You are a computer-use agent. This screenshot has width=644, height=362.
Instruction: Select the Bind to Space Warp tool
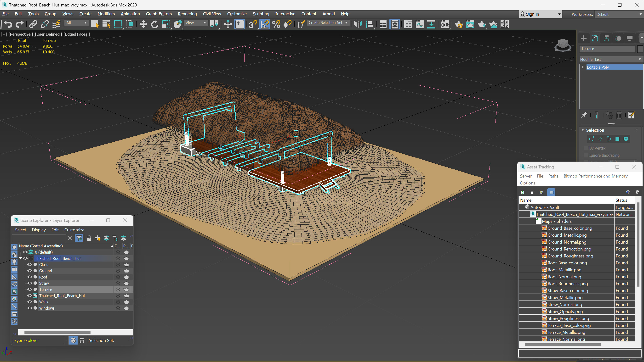coord(56,24)
